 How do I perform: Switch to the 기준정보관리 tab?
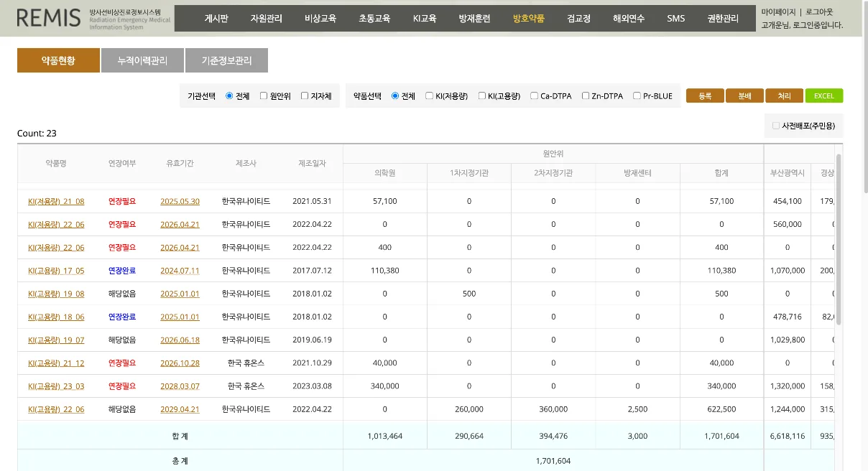click(226, 60)
